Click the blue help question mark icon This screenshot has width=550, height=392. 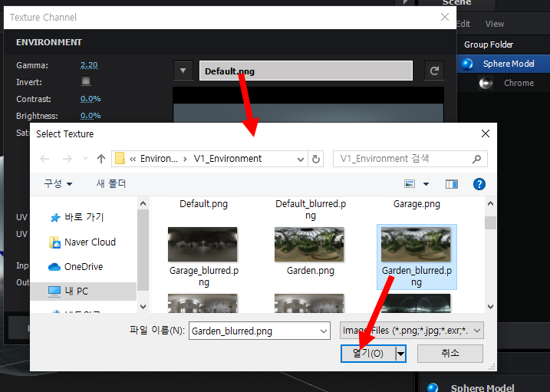pyautogui.click(x=479, y=184)
